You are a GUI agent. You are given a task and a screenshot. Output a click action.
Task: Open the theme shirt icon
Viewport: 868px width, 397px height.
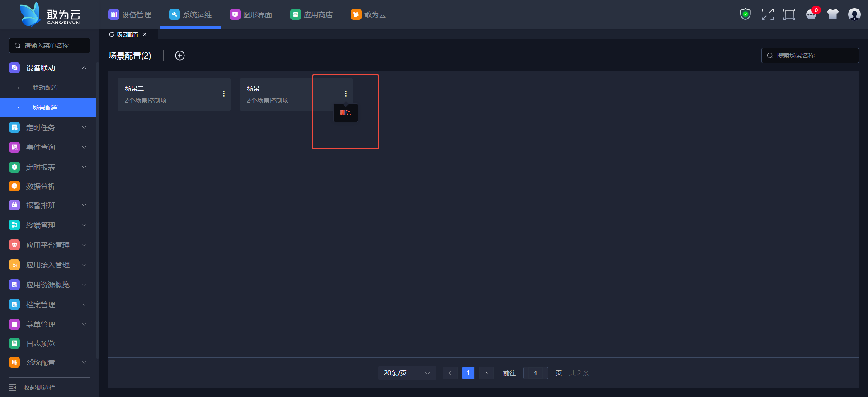[833, 14]
